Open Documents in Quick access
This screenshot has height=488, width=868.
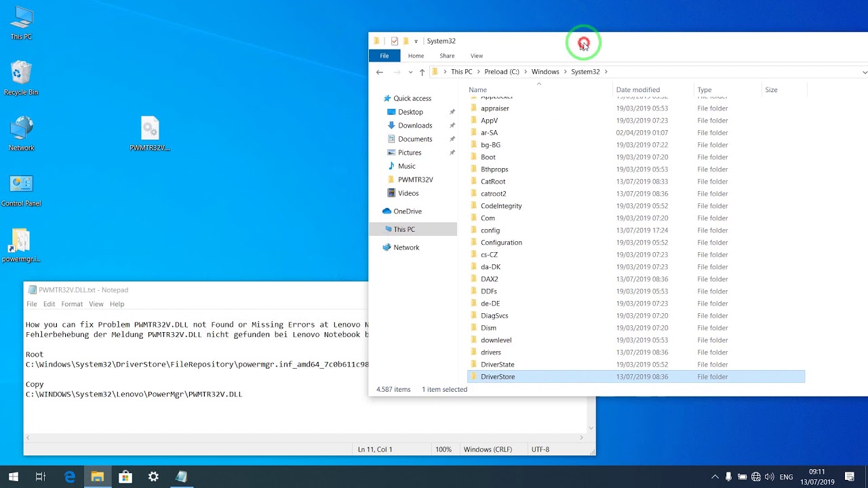[x=409, y=139]
